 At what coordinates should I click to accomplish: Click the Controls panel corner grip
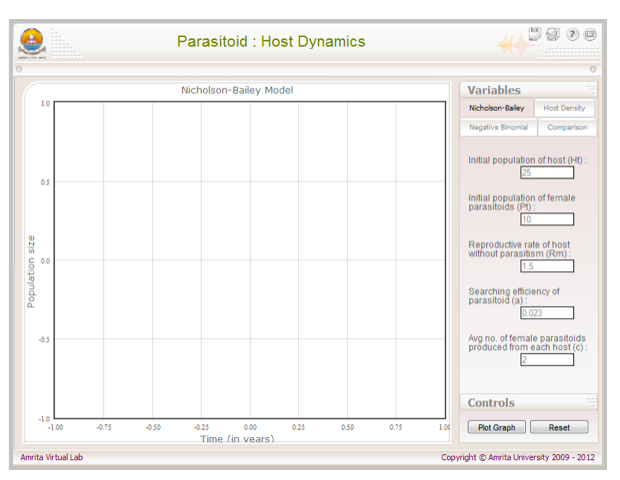pos(592,403)
